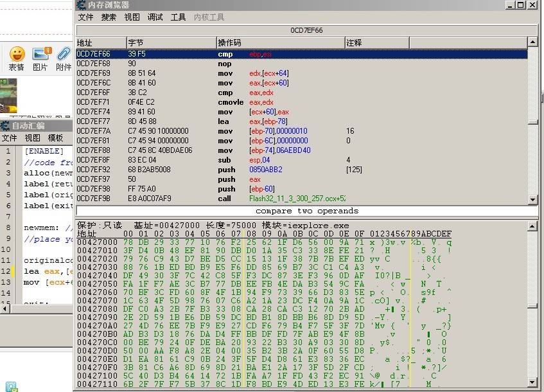Click the 表情 emoji smiley icon
Screen dimensions: 544x392
pos(17,54)
